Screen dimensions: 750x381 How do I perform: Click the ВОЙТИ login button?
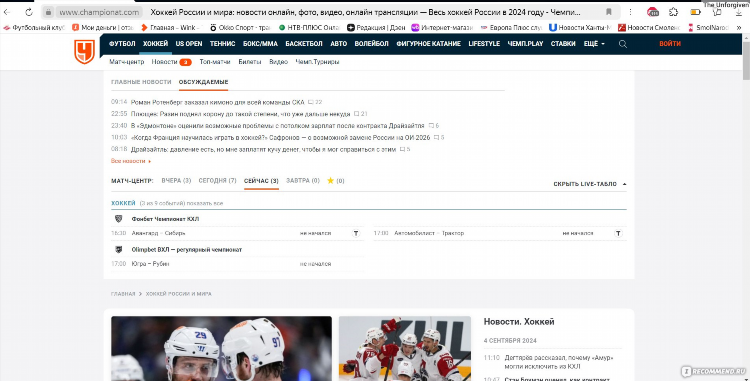click(670, 44)
